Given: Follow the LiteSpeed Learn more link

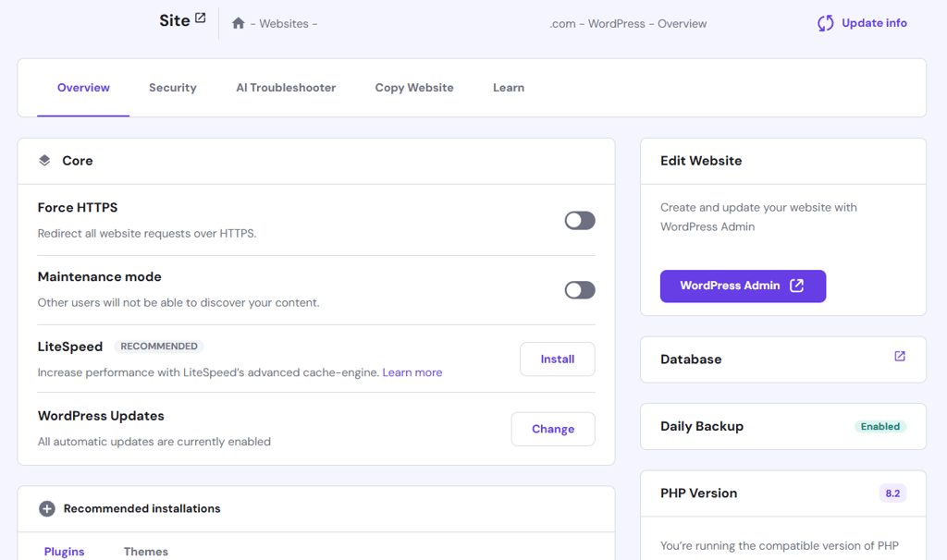Looking at the screenshot, I should coord(412,372).
